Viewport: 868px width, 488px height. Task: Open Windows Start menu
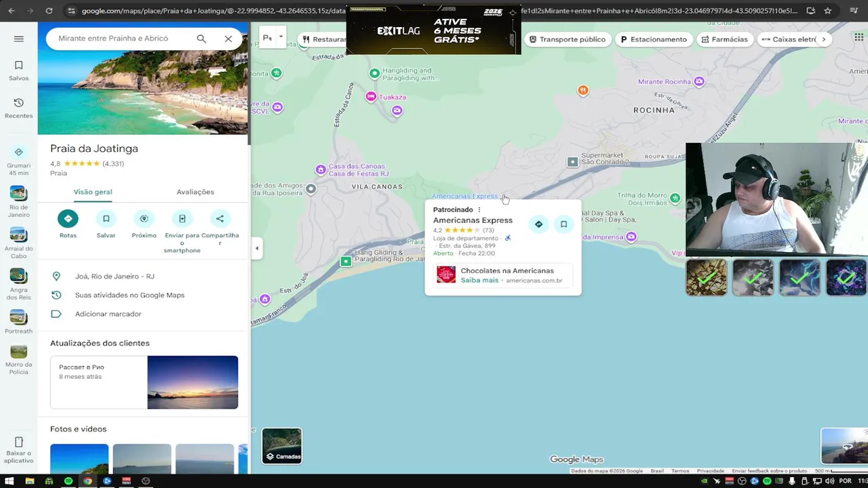pos(10,481)
